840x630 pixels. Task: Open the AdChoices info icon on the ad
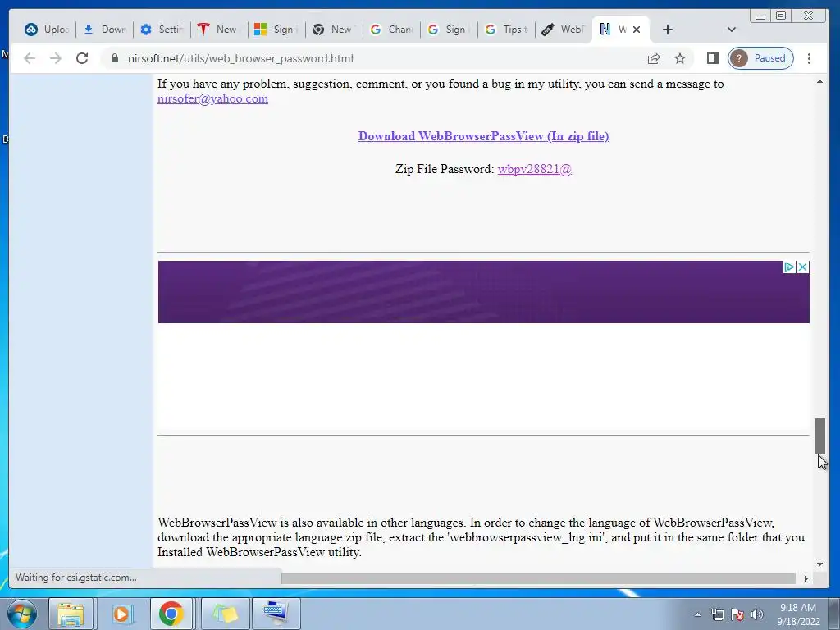[789, 267]
